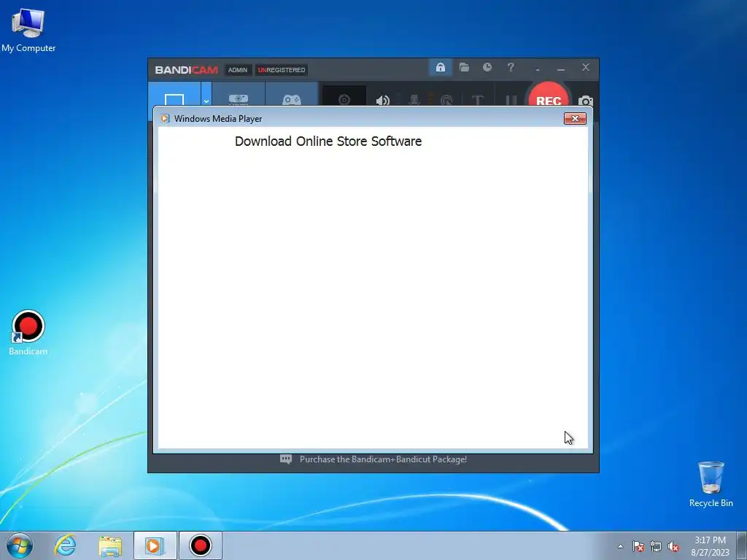Open Bandicam scheduled recording clock icon

[x=487, y=68]
